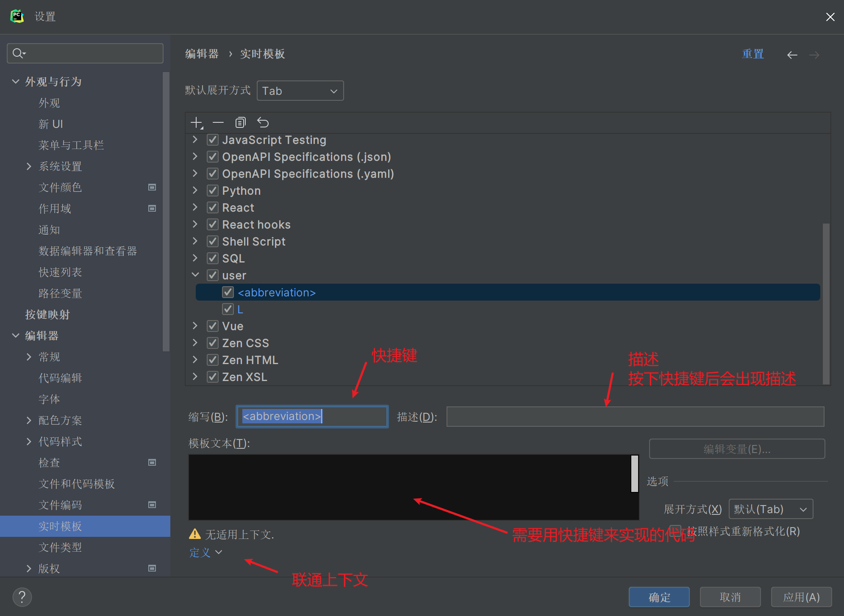The width and height of the screenshot is (844, 616).
Task: Select 新 UI in settings tree
Action: [x=51, y=124]
